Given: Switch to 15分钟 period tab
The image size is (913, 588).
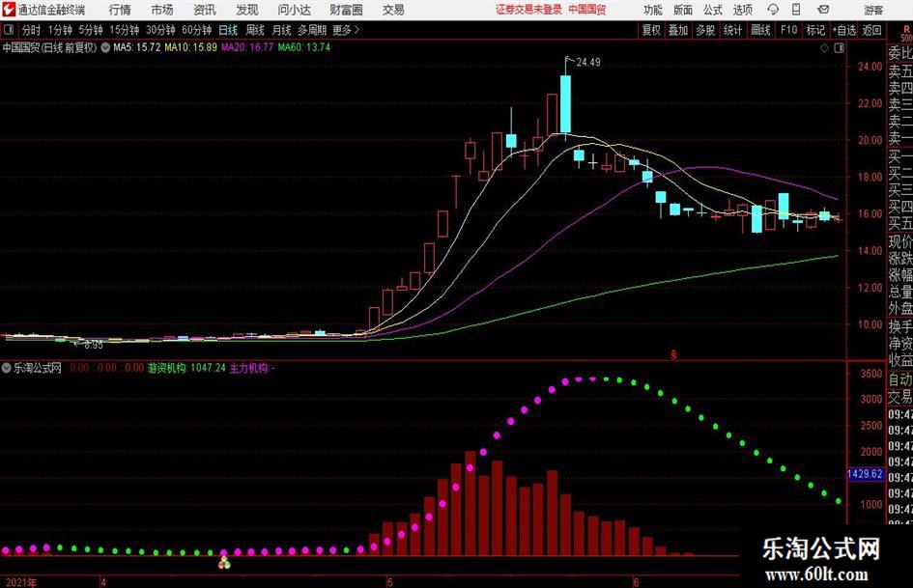Looking at the screenshot, I should click(x=124, y=30).
